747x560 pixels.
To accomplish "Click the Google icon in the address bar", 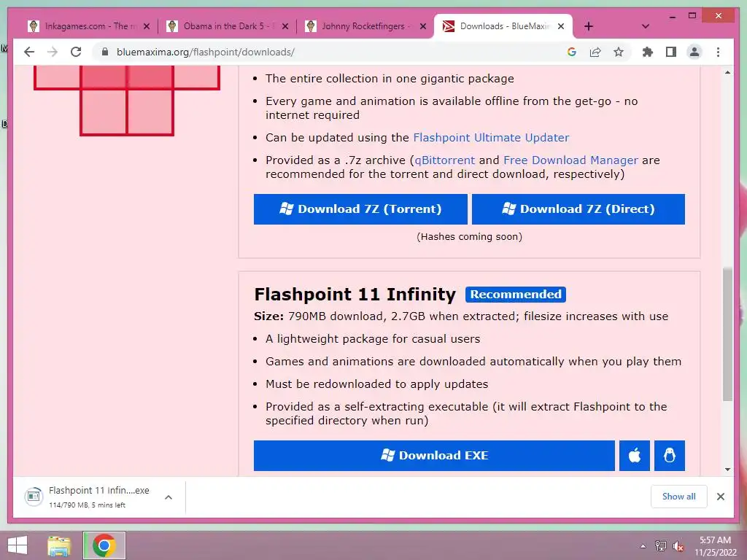I will [x=572, y=52].
